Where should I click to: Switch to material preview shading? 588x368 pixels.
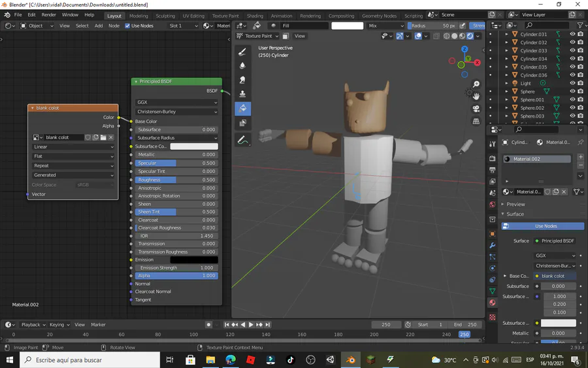[462, 36]
